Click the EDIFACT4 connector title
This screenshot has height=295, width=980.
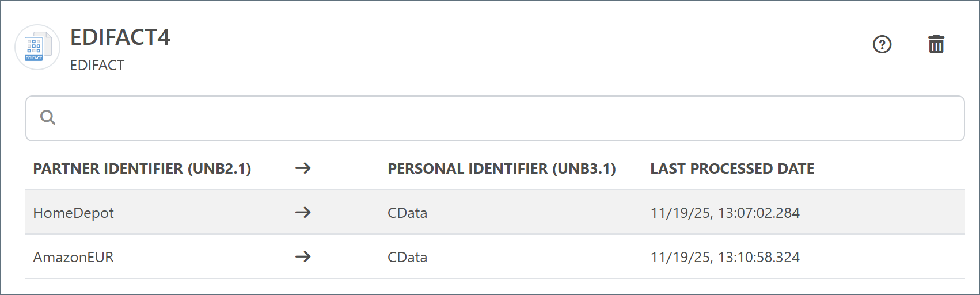pyautogui.click(x=120, y=37)
